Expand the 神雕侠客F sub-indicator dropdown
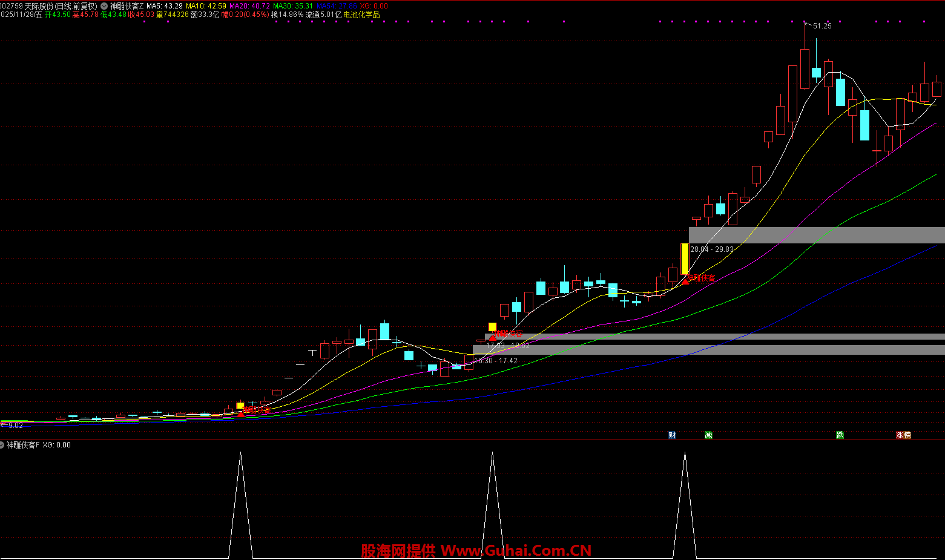The height and width of the screenshot is (560, 945). (2, 445)
